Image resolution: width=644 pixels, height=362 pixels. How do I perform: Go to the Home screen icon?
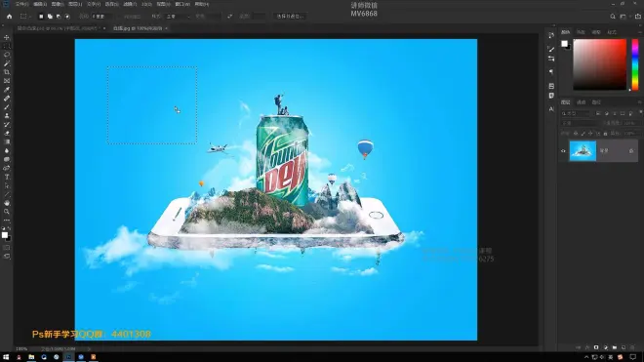(x=9, y=17)
